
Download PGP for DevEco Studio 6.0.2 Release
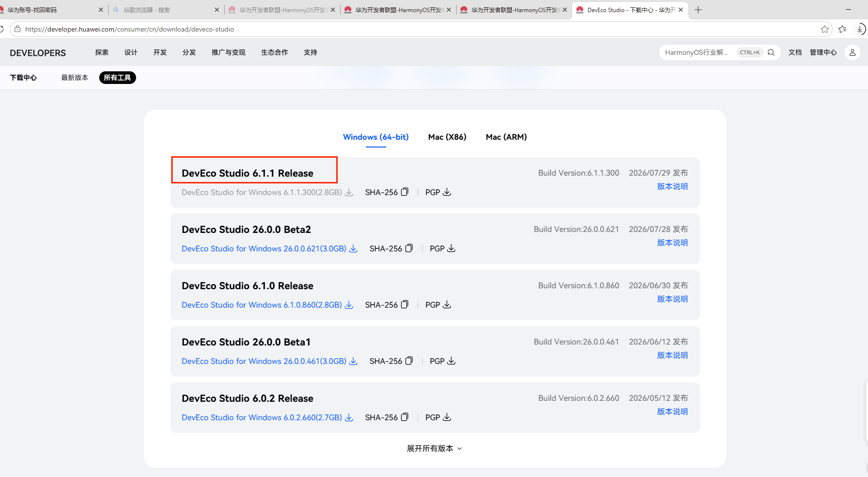[x=447, y=417]
